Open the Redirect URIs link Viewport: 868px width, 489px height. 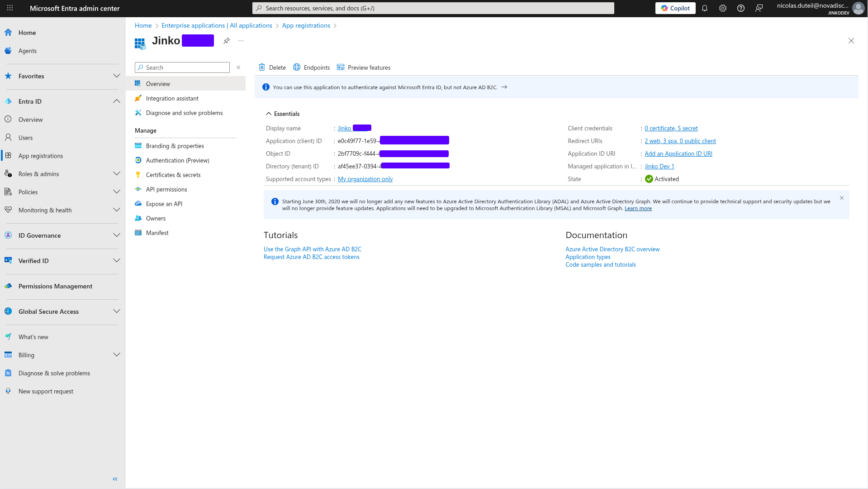[x=680, y=141]
